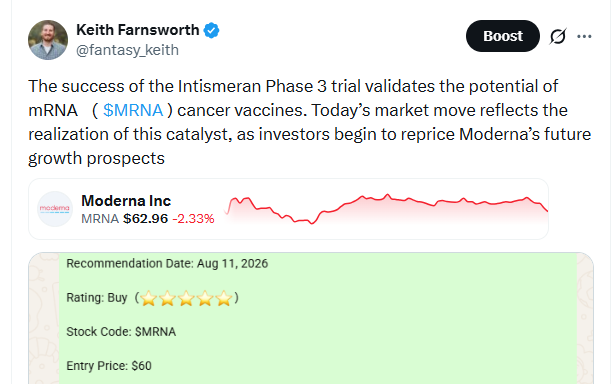Click the $62.96 stock price
Image resolution: width=614 pixels, height=384 pixels.
coord(145,218)
